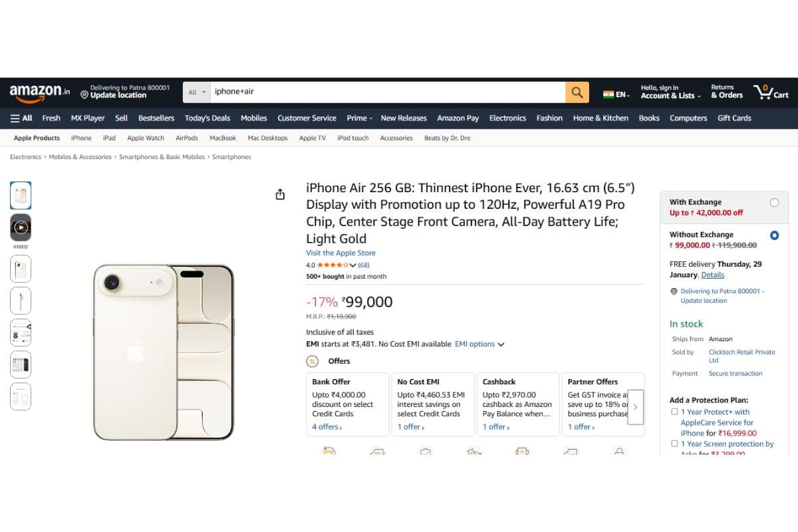Open the All hamburger menu icon
Screen dimensions: 798x532
tap(13, 118)
